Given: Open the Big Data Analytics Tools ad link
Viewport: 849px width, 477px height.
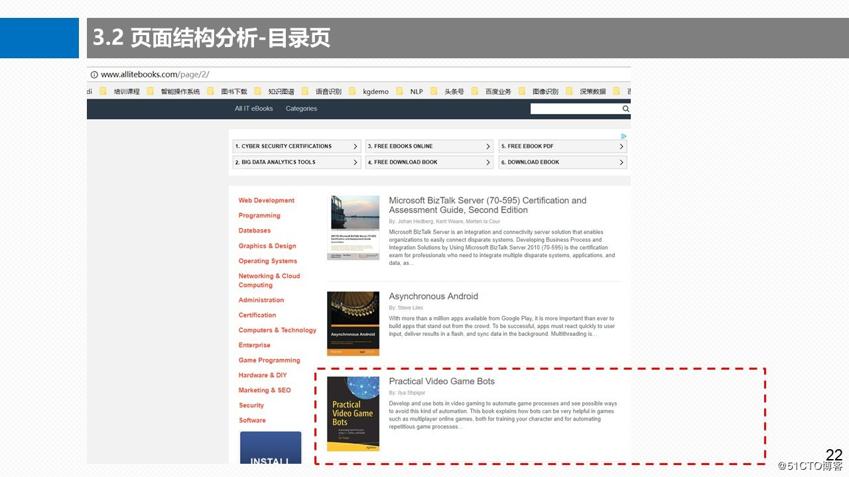Looking at the screenshot, I should pos(296,162).
